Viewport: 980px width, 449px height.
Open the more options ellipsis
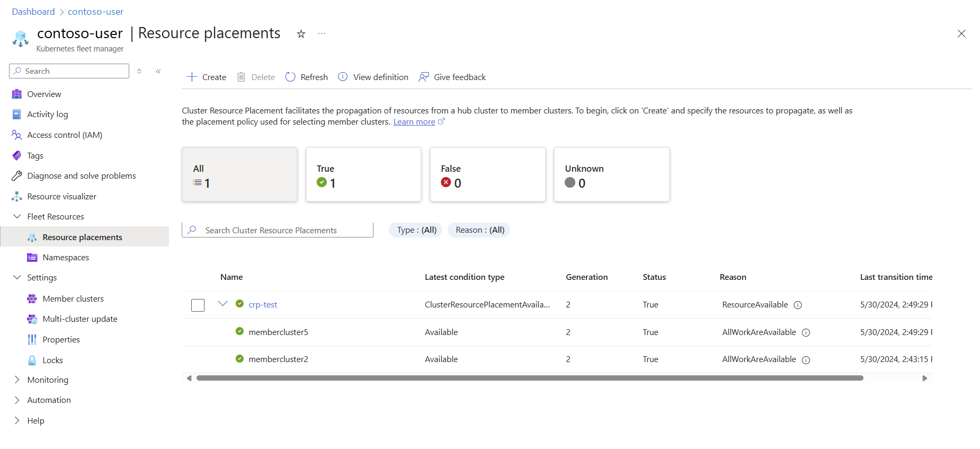point(322,34)
